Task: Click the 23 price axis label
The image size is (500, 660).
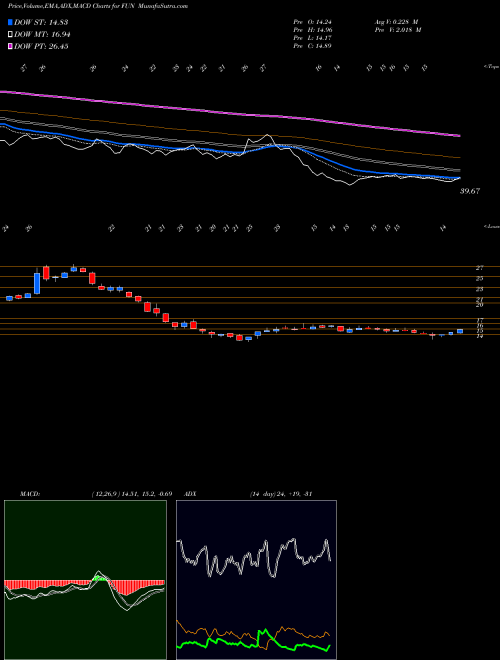Action: [480, 289]
